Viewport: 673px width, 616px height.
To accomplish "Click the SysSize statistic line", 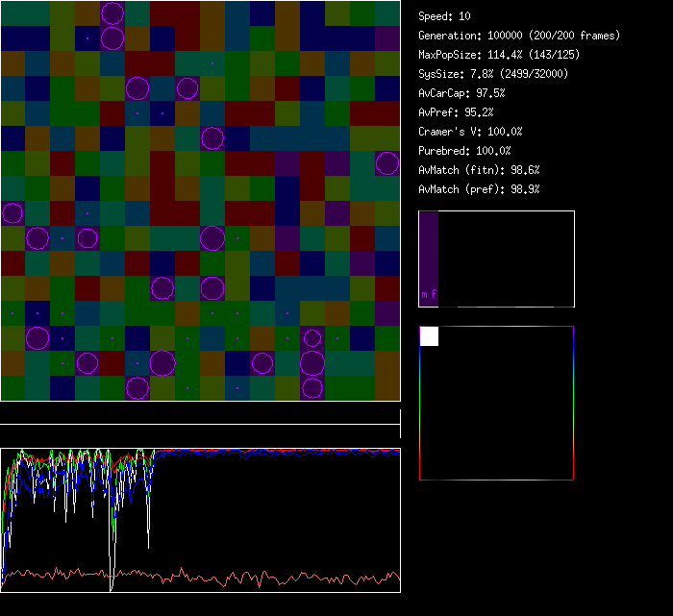I will point(492,74).
